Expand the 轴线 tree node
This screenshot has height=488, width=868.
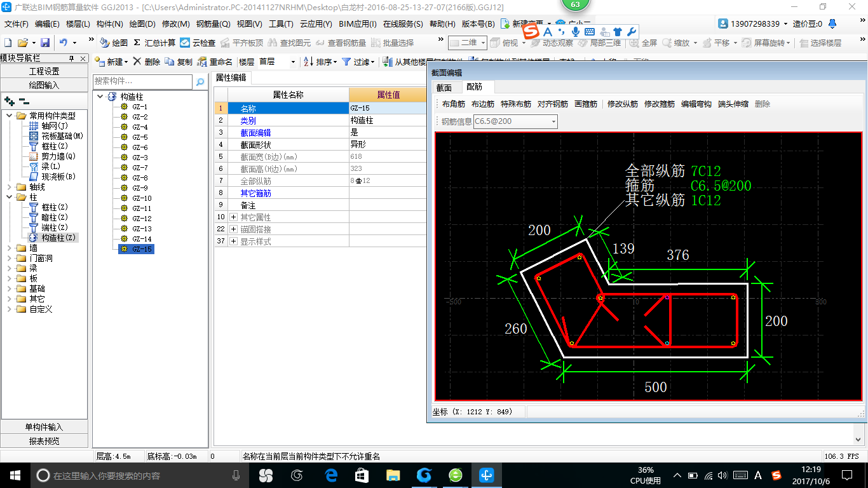coord(10,187)
